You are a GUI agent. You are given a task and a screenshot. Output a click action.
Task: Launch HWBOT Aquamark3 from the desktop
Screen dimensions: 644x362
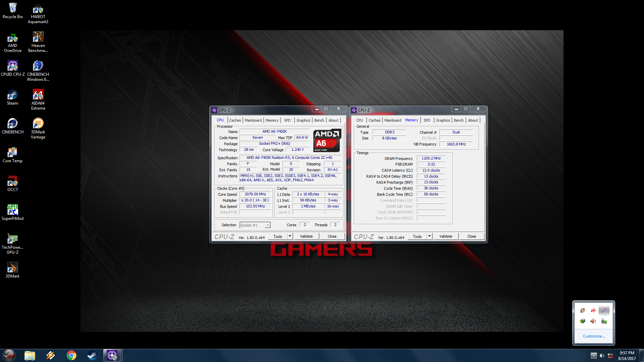38,13
